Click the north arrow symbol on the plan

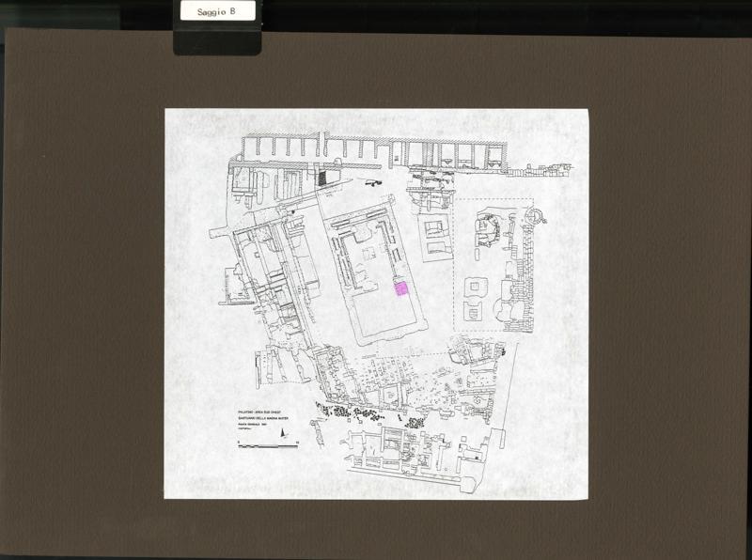283,433
